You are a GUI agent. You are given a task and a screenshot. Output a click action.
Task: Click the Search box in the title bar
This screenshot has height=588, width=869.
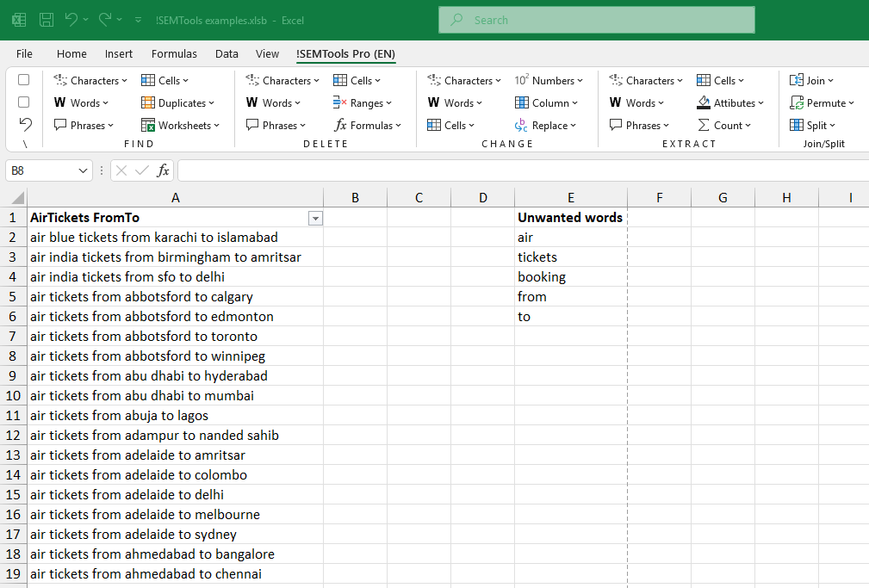pos(596,19)
